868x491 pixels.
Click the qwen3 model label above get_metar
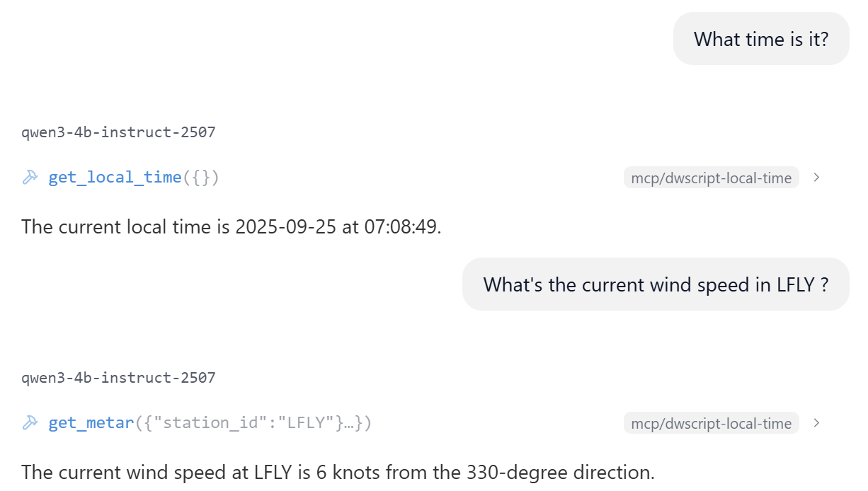(x=118, y=378)
